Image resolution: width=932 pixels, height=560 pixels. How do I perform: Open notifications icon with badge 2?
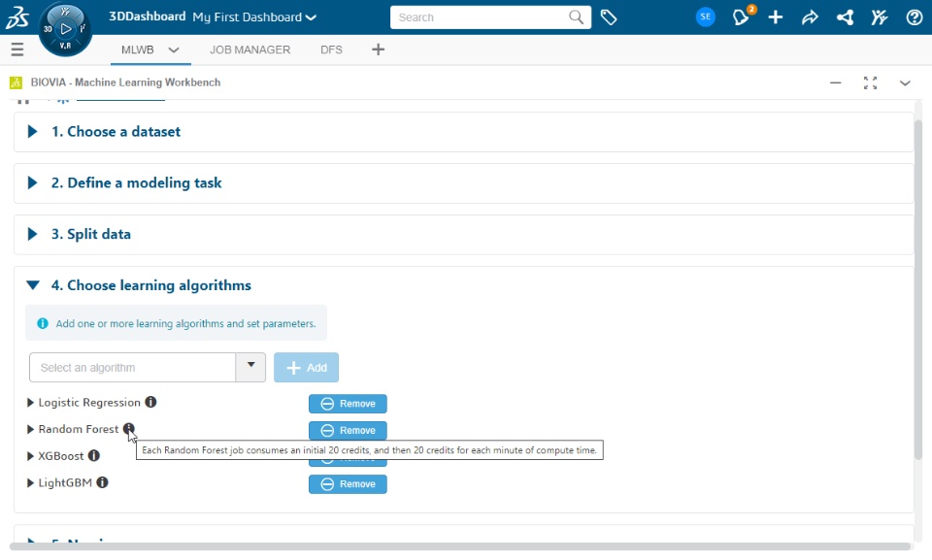coord(743,16)
